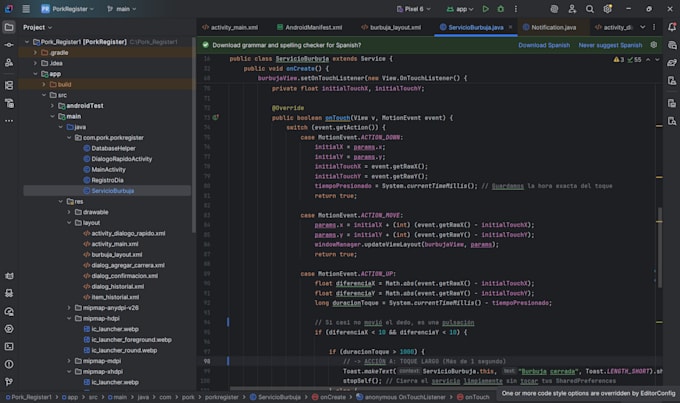This screenshot has height=403, width=680.
Task: Show more tool windows ellipsis
Action: (x=9, y=121)
